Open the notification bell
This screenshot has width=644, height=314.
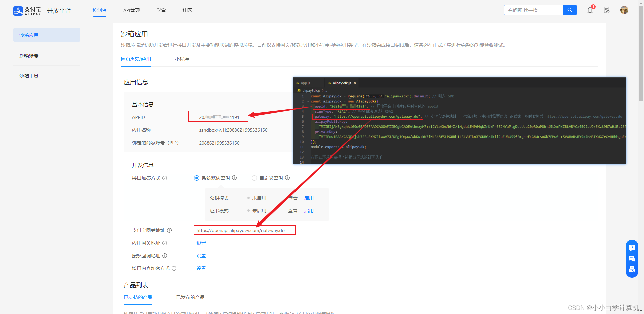point(590,10)
